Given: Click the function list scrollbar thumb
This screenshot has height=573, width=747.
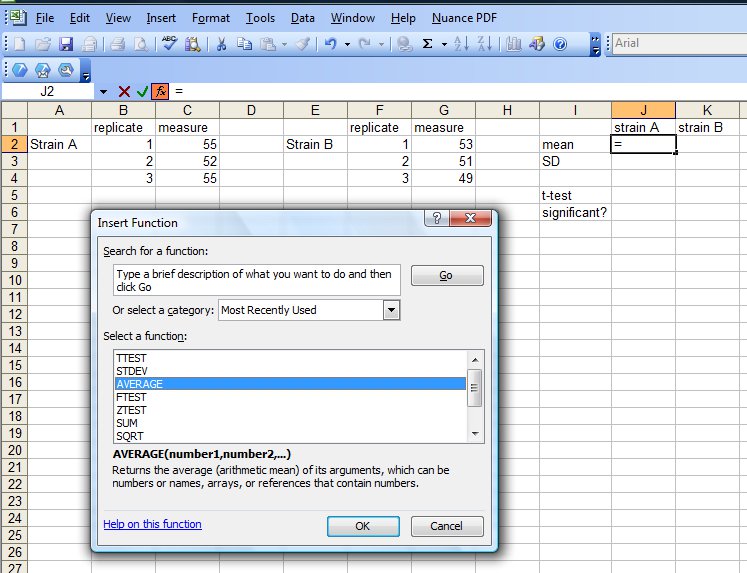Looking at the screenshot, I should coord(474,388).
